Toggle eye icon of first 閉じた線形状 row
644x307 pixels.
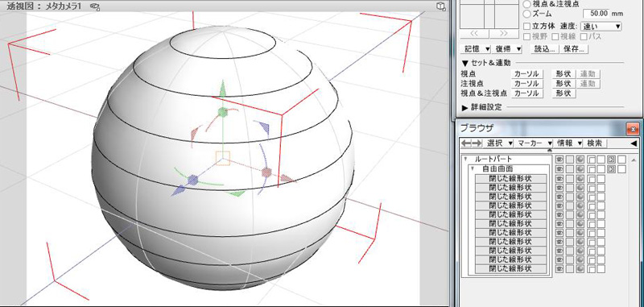(559, 178)
